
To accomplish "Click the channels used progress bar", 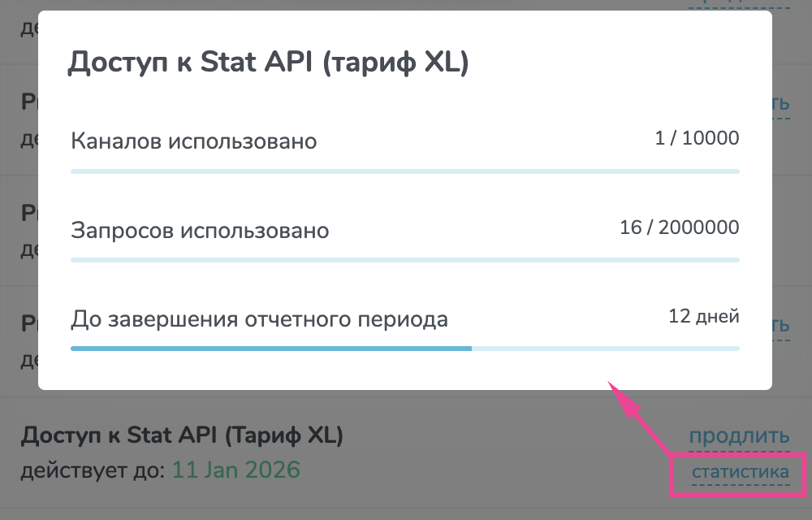I will tap(405, 171).
